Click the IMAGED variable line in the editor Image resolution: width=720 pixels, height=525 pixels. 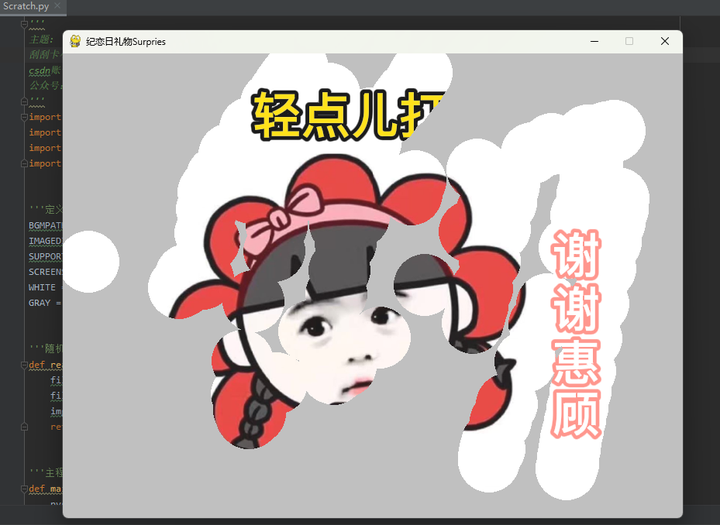click(45, 241)
